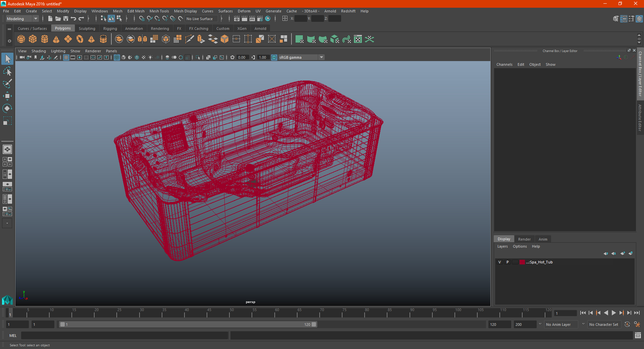The width and height of the screenshot is (644, 349).
Task: Open the viewport Panels menu
Action: (111, 51)
